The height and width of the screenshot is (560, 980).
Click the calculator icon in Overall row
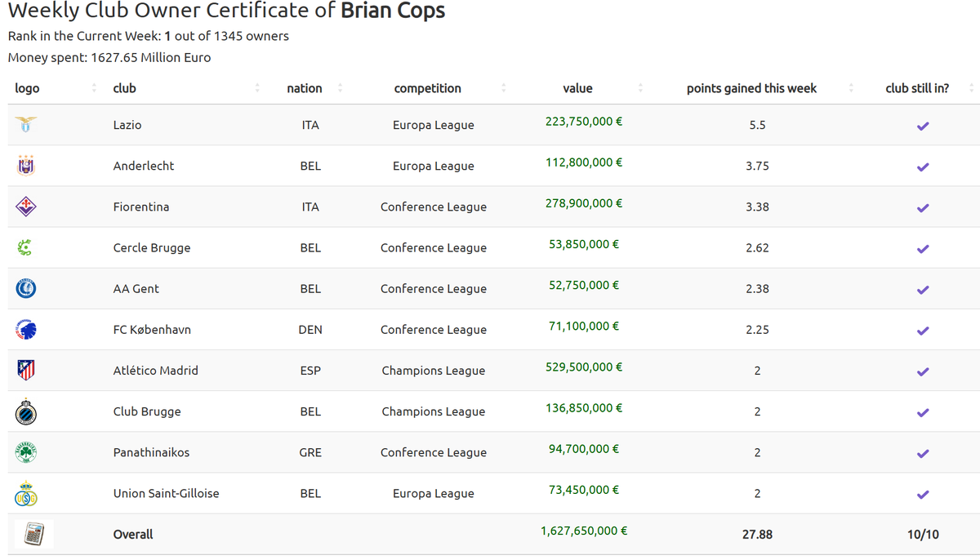pyautogui.click(x=34, y=534)
